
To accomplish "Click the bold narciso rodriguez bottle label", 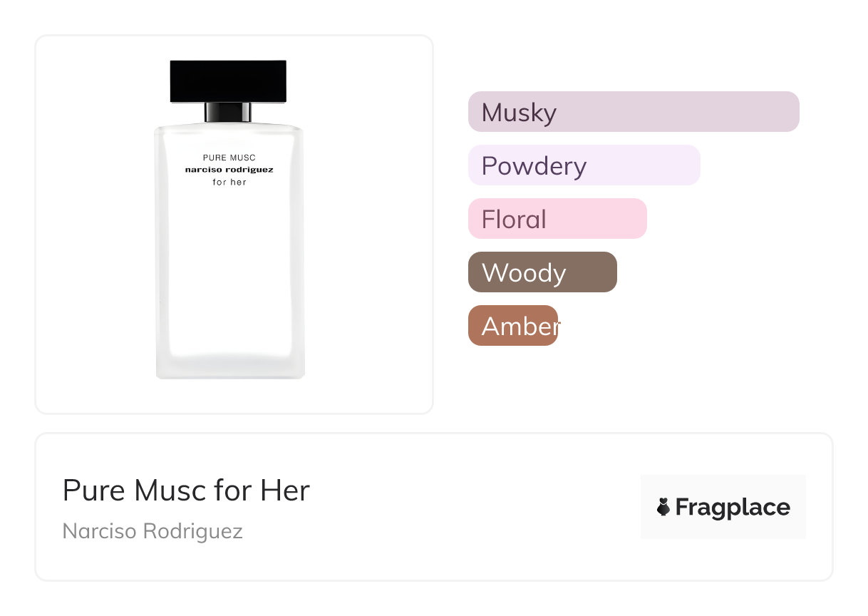I will [x=229, y=170].
